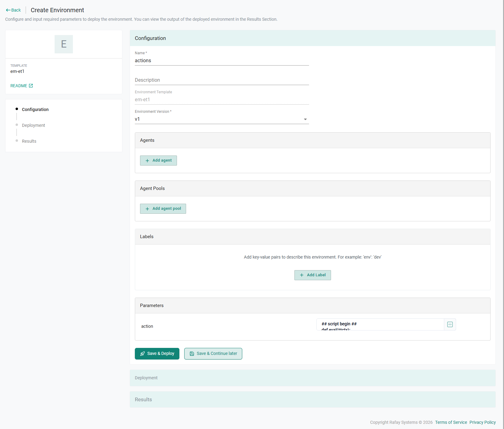Screen dimensions: 504x429
Task: Go to Configuration step in sidebar
Action: (35, 109)
